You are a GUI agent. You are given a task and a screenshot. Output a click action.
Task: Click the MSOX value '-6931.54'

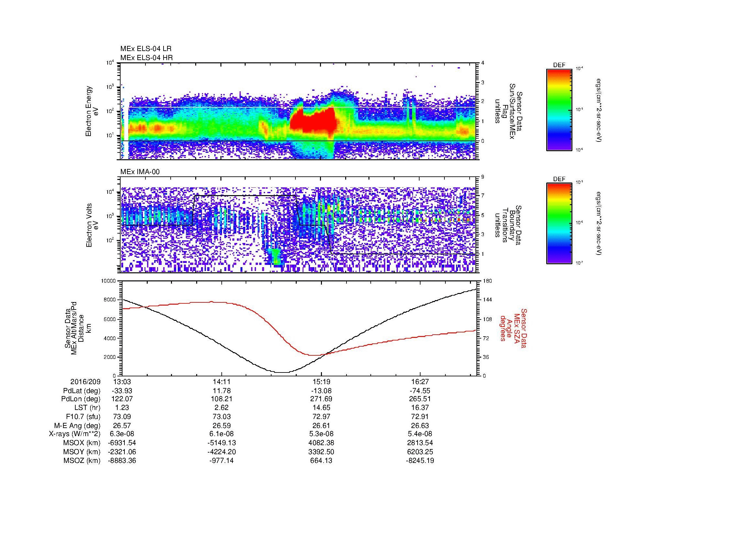(x=122, y=443)
